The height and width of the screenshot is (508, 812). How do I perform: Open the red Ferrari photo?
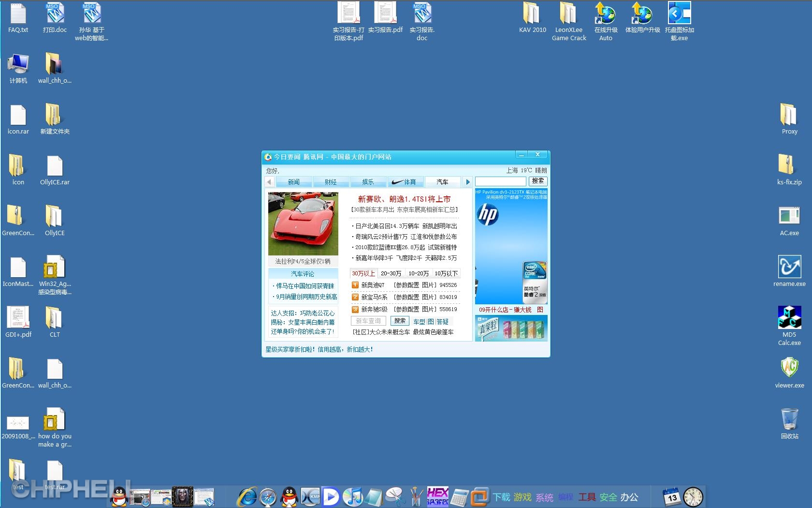[x=303, y=224]
